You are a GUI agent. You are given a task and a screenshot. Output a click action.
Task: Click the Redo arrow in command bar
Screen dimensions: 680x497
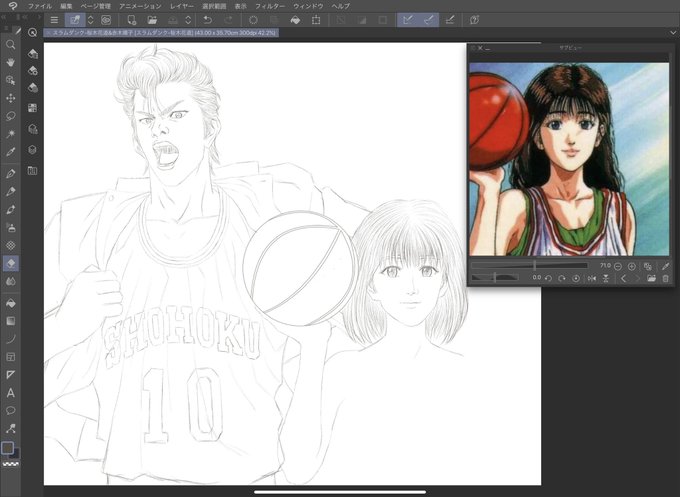(x=228, y=20)
